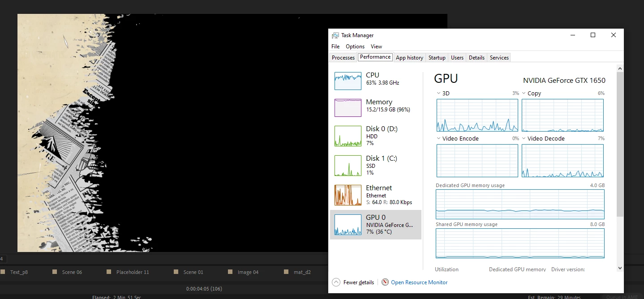Switch to the Services tab
644x299 pixels.
[499, 58]
